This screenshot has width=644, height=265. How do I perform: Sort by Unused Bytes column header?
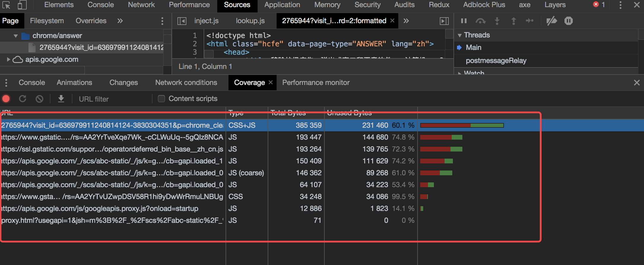371,113
